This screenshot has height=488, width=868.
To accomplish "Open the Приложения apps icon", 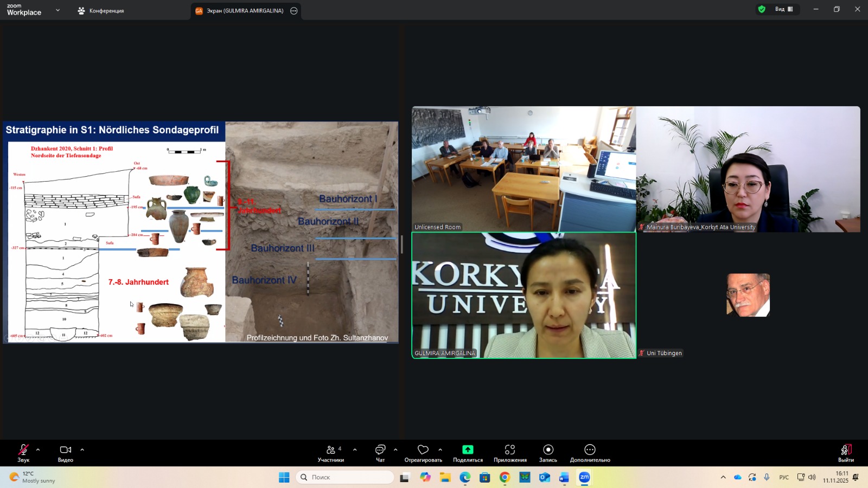I will [510, 450].
